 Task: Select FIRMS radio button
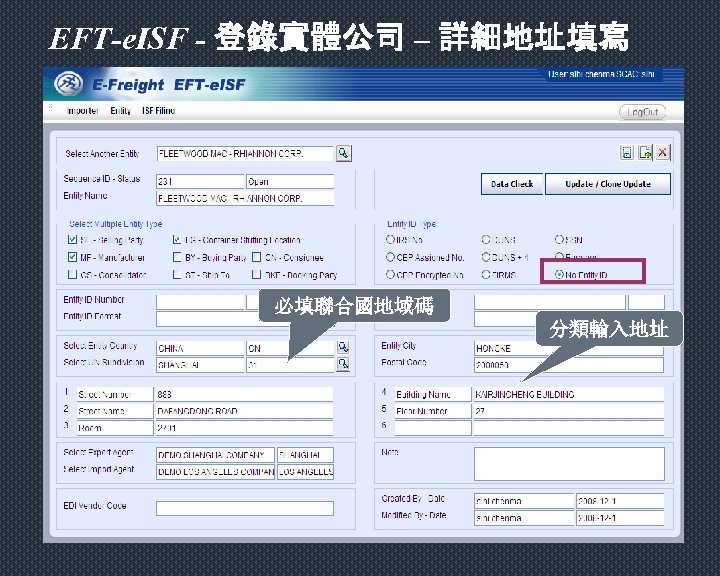(x=486, y=274)
